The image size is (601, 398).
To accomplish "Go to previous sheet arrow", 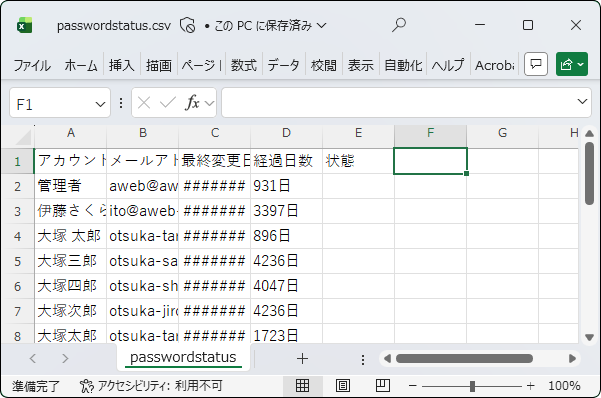I will (33, 359).
